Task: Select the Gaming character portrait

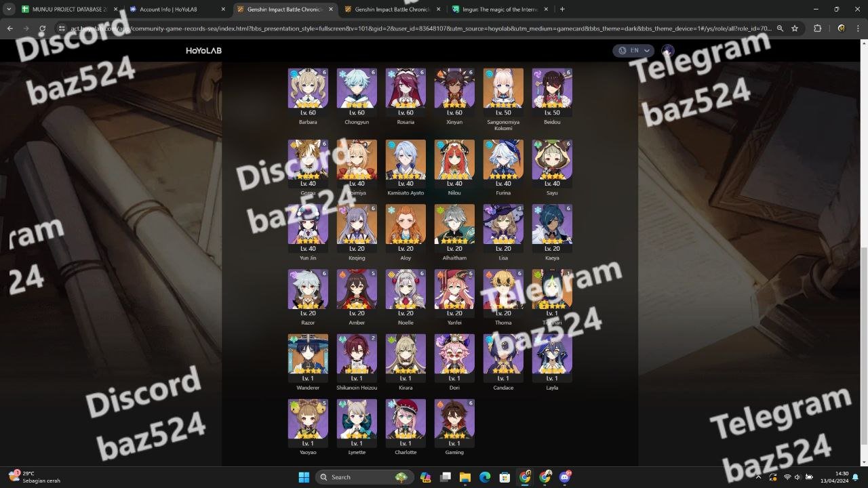Action: coord(454,424)
